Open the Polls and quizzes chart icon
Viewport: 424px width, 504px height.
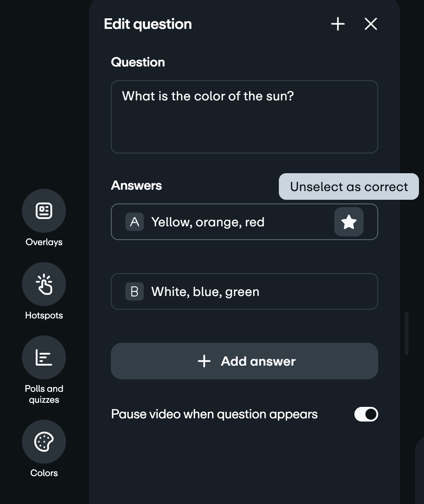[x=44, y=357]
